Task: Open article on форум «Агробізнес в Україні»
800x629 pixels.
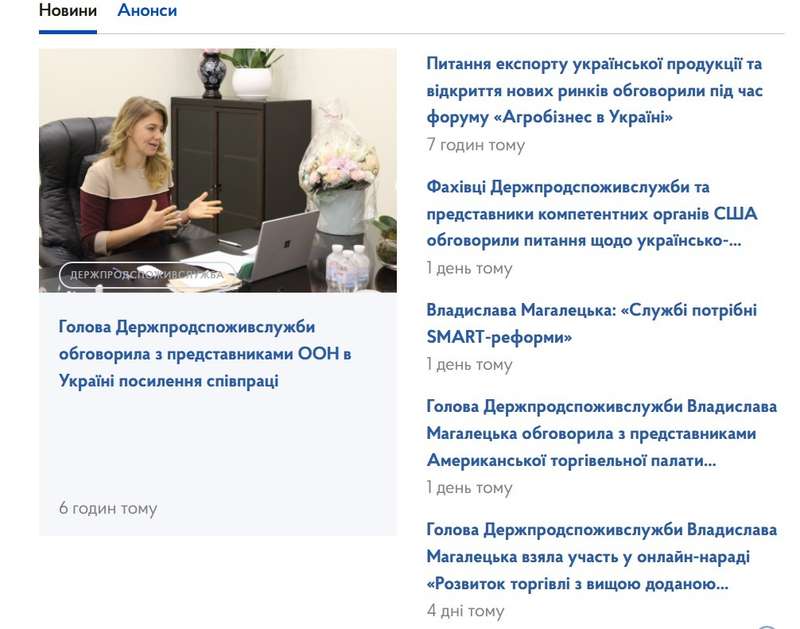Action: 594,91
